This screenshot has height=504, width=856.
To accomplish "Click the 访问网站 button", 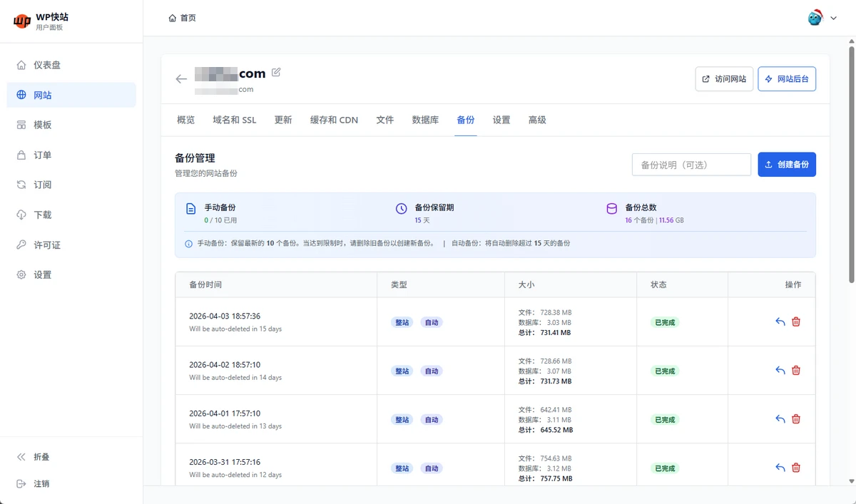I will point(723,79).
